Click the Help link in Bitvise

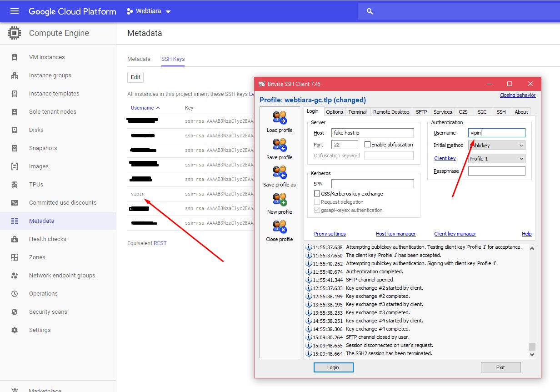(x=527, y=234)
